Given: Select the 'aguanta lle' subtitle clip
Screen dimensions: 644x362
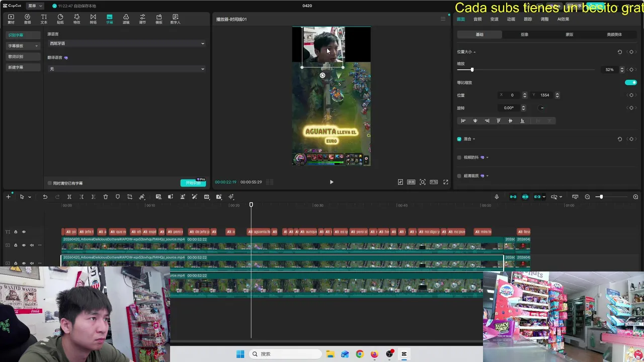Looking at the screenshot, I should [260, 232].
